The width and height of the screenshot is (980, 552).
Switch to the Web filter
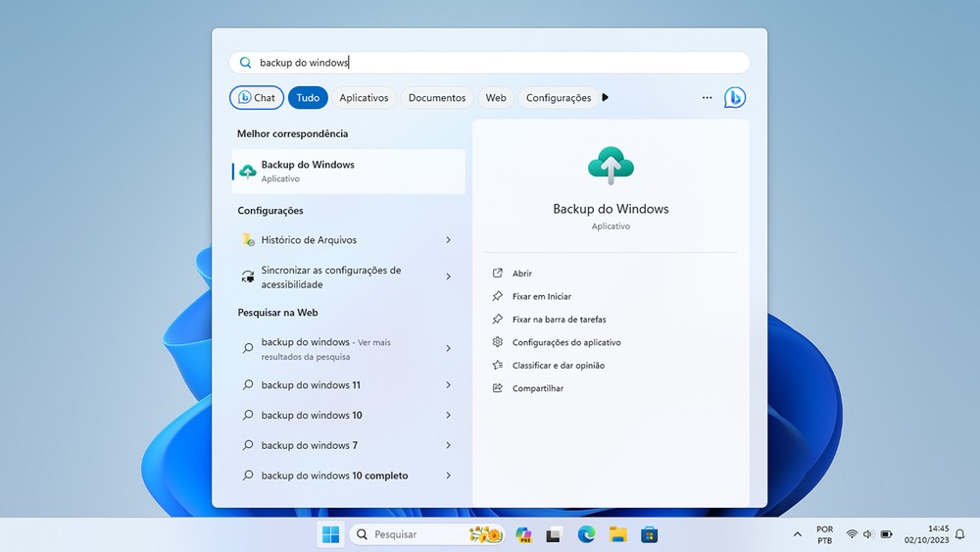click(x=496, y=97)
